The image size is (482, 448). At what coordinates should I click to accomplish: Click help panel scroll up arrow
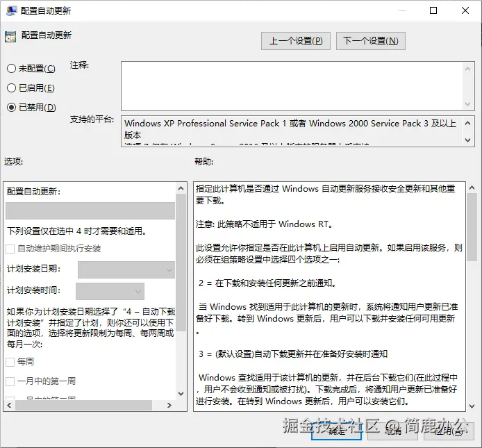tap(472, 188)
